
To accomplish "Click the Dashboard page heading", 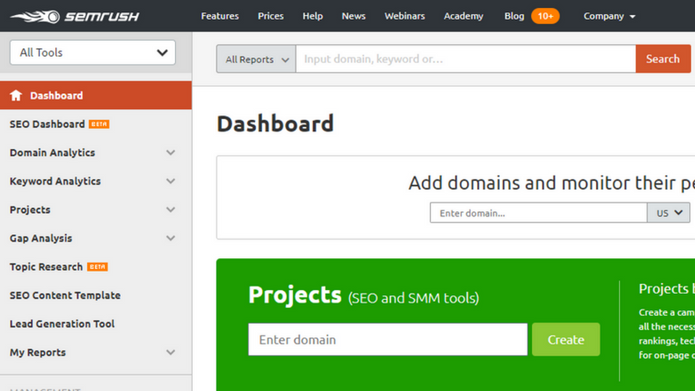I will click(275, 124).
